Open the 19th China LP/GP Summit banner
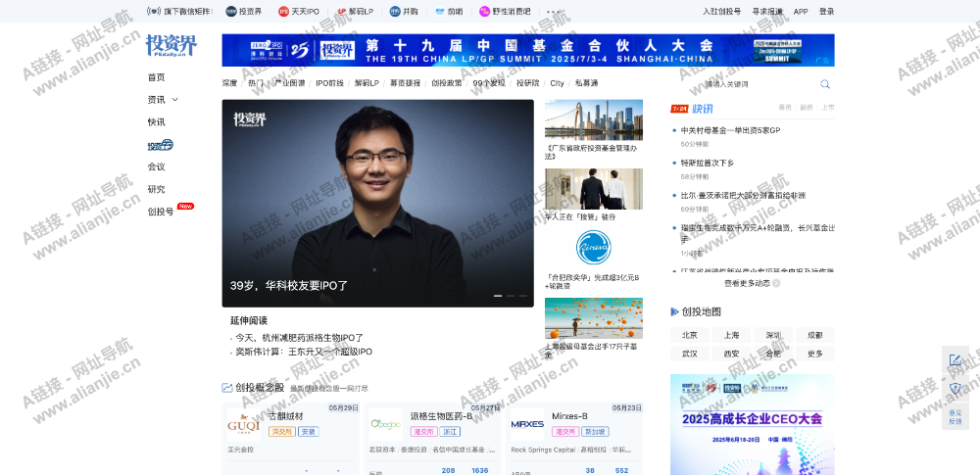Image resolution: width=980 pixels, height=475 pixels. [x=528, y=50]
